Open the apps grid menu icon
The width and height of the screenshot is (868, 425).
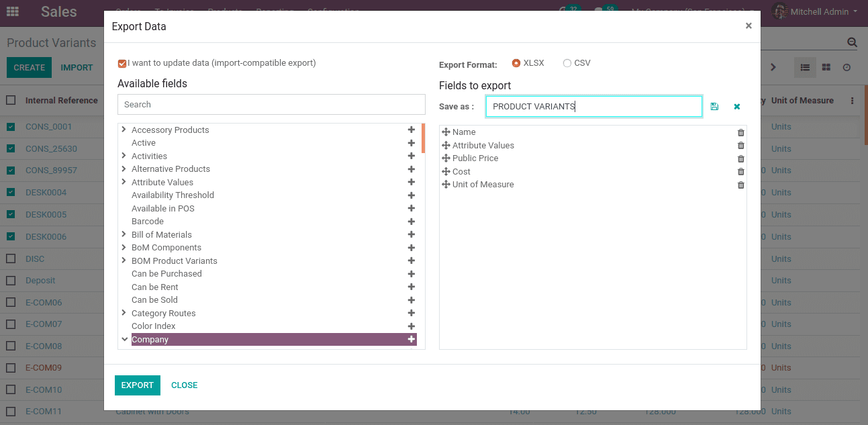(13, 11)
